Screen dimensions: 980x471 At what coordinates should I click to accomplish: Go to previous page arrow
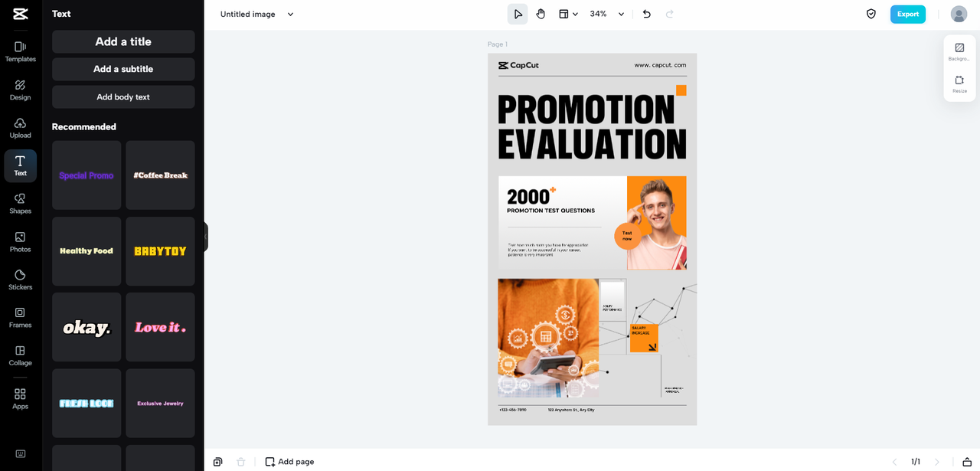click(894, 462)
